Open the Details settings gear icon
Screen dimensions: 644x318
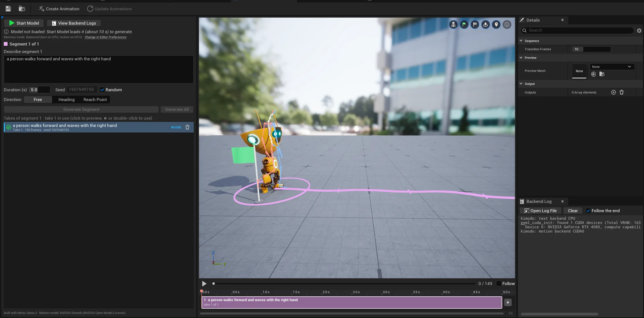(x=639, y=31)
